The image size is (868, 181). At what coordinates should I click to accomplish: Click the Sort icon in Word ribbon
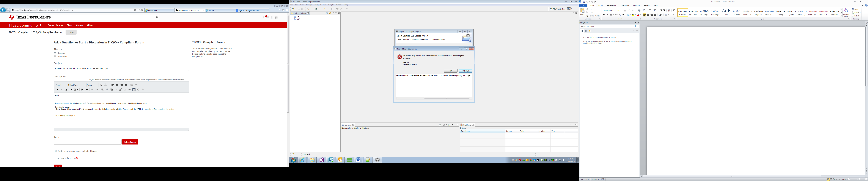pos(669,10)
